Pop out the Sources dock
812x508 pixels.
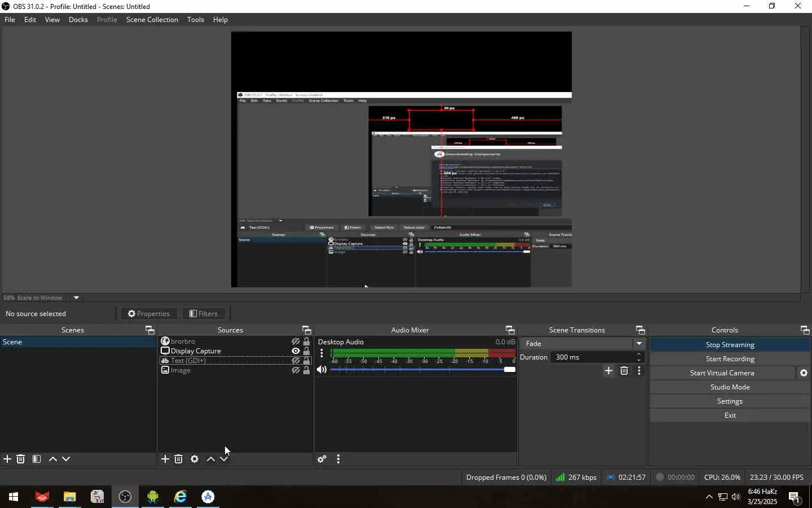(x=307, y=330)
